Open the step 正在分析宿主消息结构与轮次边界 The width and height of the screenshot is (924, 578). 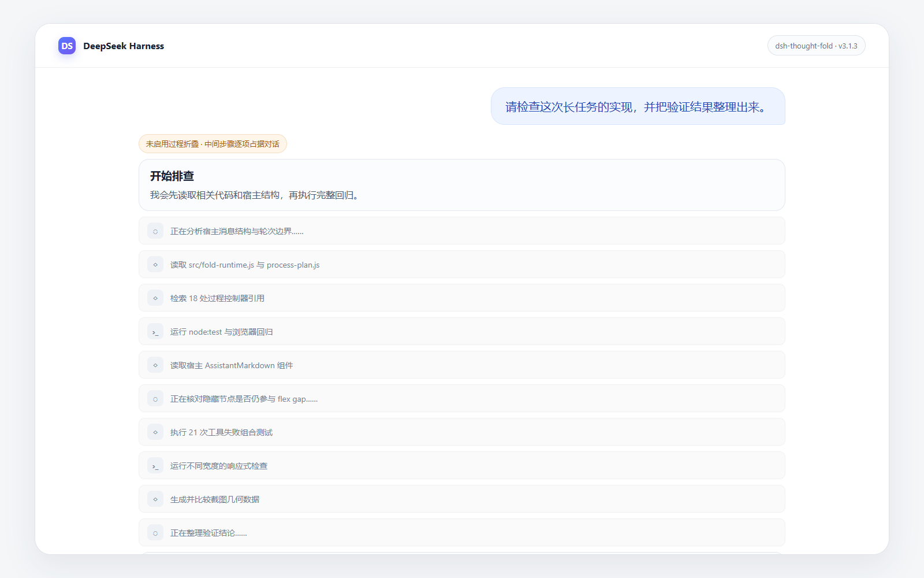click(x=462, y=231)
